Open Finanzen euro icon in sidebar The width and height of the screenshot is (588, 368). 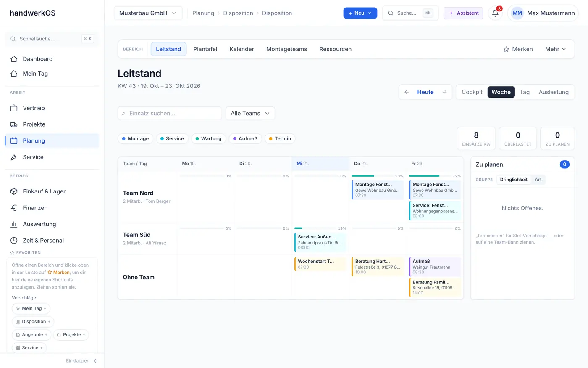(14, 208)
